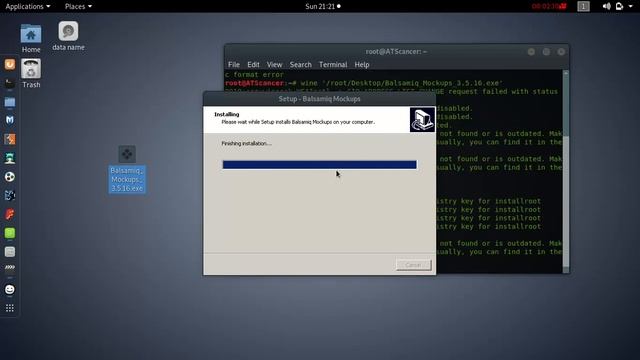The image size is (640, 360).
Task: Open the Files folder icon in the dock
Action: (x=10, y=102)
